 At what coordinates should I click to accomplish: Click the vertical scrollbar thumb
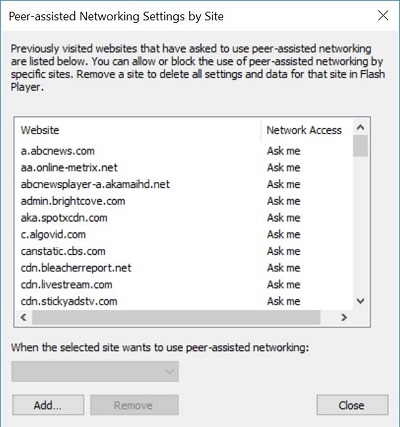click(360, 146)
